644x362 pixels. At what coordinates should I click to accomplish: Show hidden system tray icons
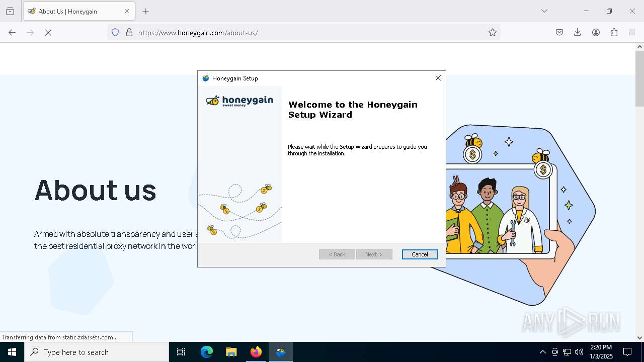[542, 352]
